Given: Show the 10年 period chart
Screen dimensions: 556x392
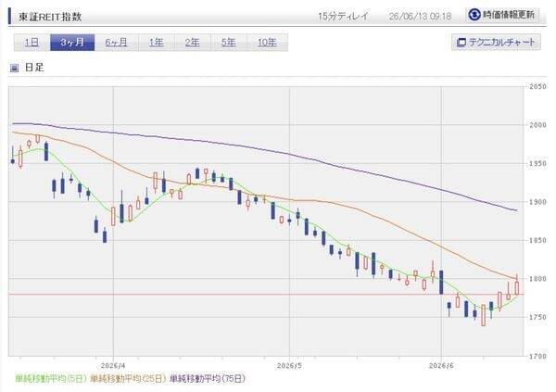Looking at the screenshot, I should [268, 43].
